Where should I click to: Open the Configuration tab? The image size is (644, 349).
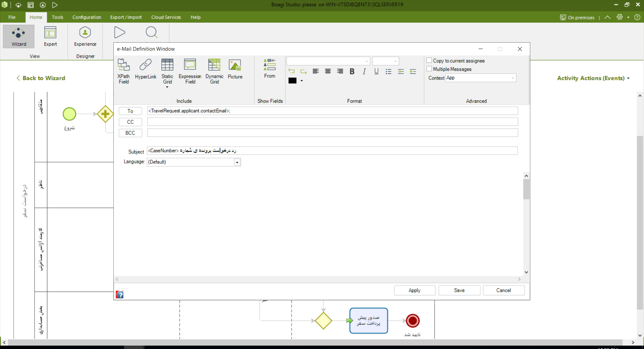[x=87, y=17]
